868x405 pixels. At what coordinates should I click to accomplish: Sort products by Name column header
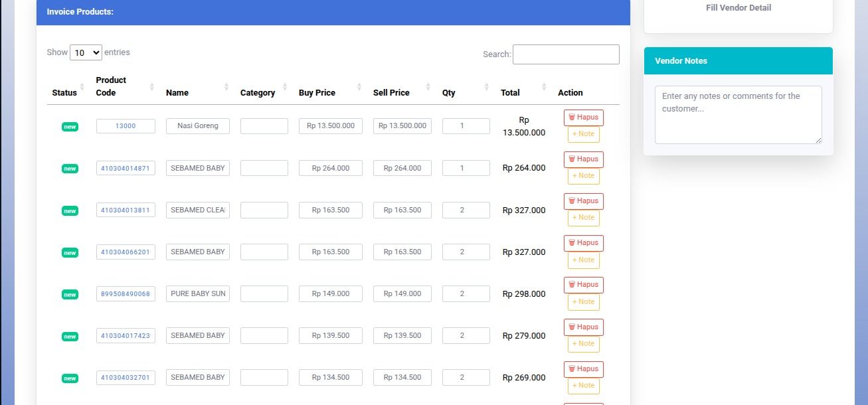[177, 93]
